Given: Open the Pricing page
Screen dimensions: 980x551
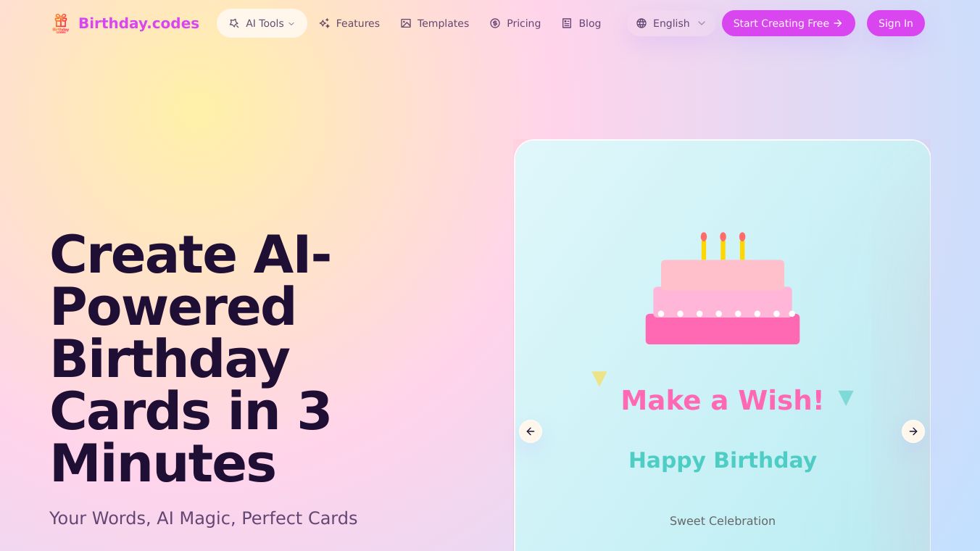Looking at the screenshot, I should [515, 23].
